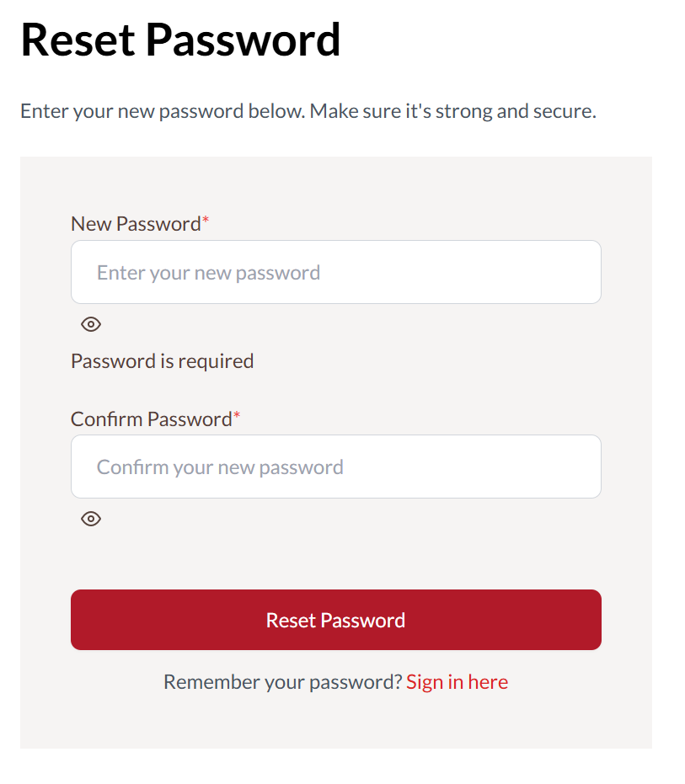Click the Password is required error message
Viewport: 685px width, 784px height.
162,361
